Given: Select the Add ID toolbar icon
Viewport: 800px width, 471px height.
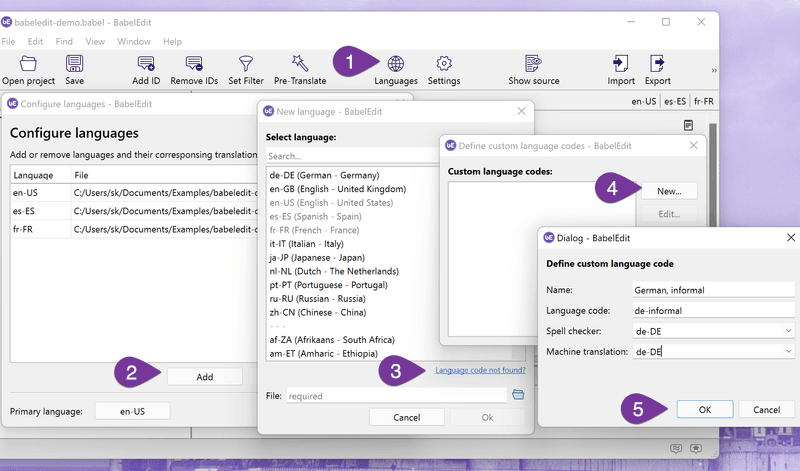Looking at the screenshot, I should coord(146,64).
